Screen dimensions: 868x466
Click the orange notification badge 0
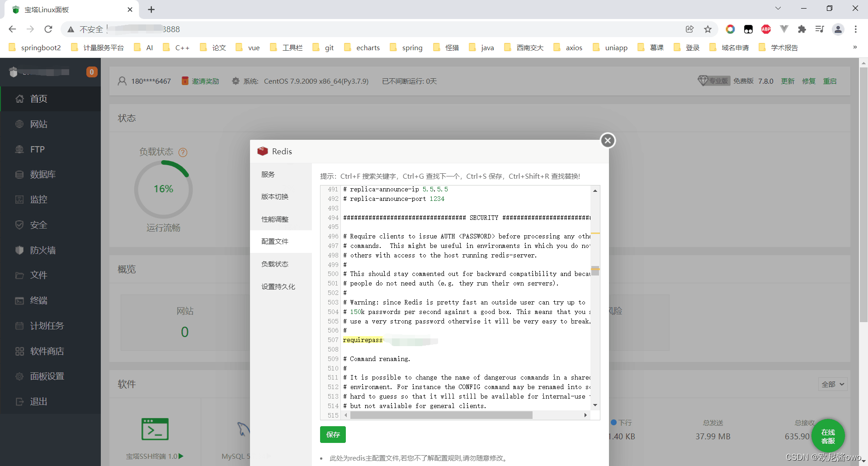coord(92,72)
